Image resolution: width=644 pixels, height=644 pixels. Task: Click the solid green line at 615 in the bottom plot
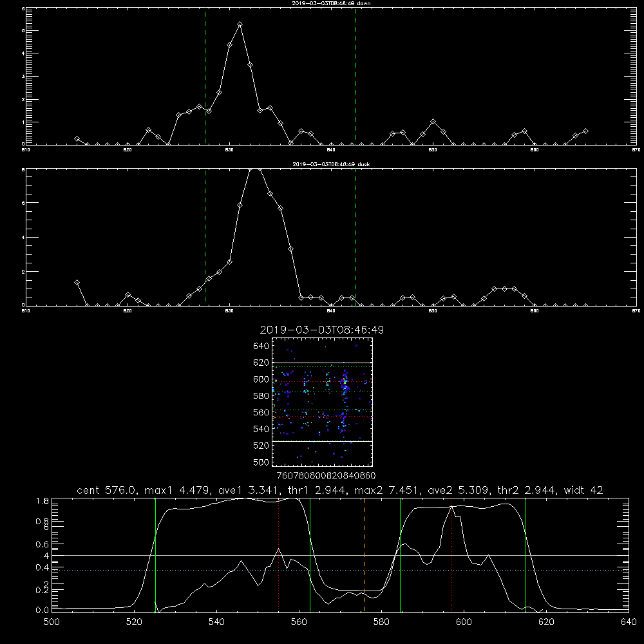(526, 555)
